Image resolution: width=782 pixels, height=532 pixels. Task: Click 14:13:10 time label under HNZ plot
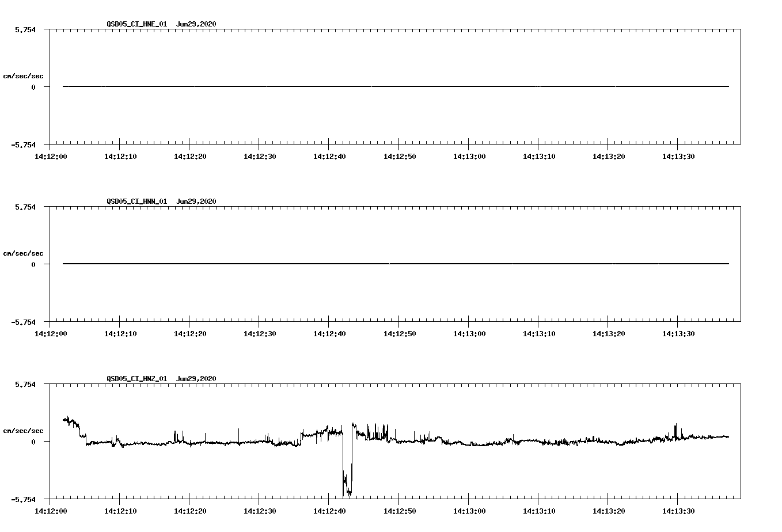[538, 511]
